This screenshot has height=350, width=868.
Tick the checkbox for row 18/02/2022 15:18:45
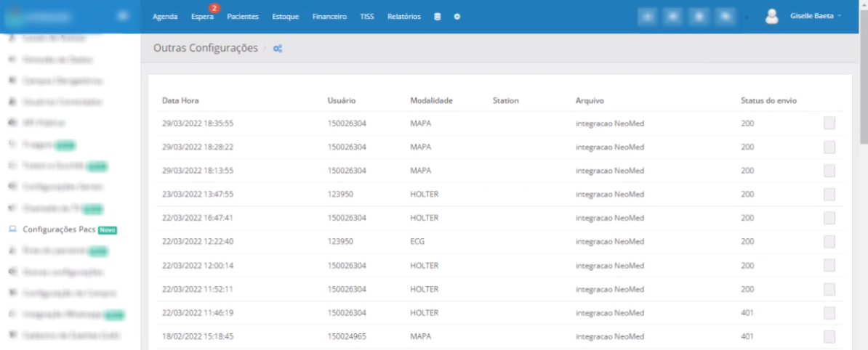pos(829,337)
